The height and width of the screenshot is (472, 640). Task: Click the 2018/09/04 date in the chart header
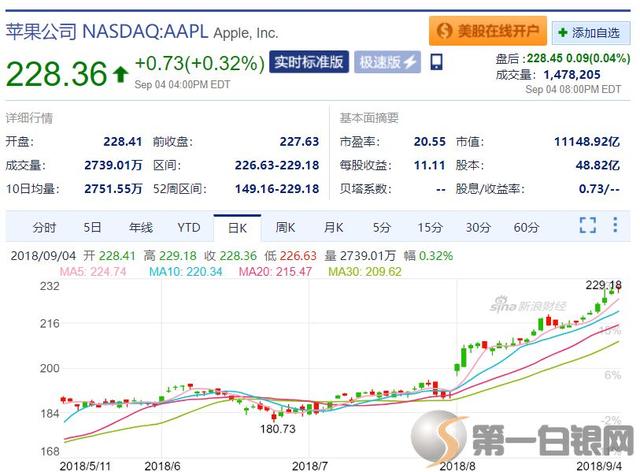pyautogui.click(x=43, y=256)
